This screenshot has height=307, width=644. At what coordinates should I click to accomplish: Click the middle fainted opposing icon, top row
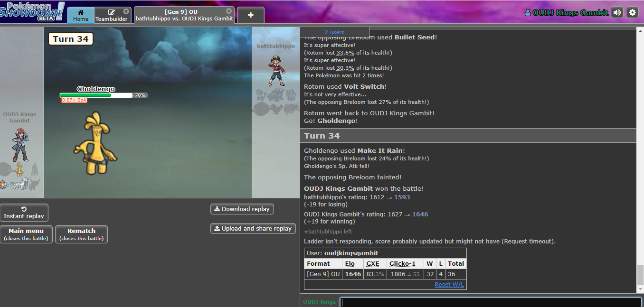pyautogui.click(x=276, y=95)
